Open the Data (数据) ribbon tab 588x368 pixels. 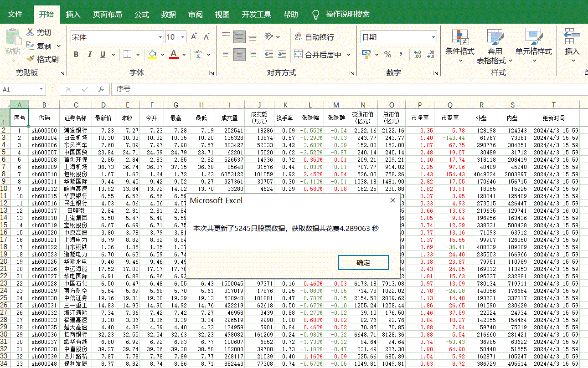pyautogui.click(x=168, y=14)
